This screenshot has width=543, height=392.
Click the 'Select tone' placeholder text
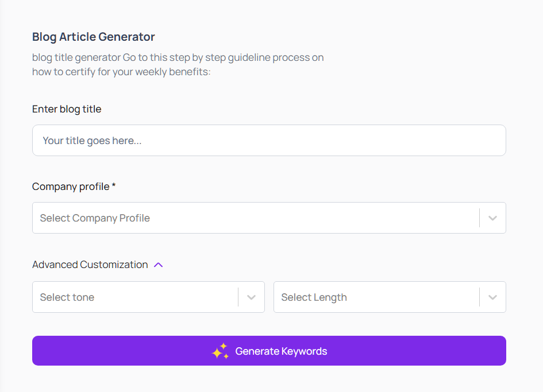67,297
